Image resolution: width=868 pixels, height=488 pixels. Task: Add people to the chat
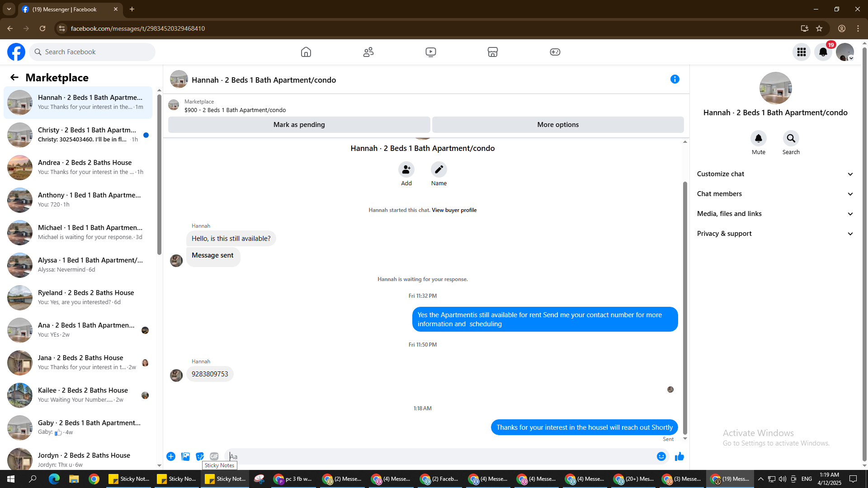pyautogui.click(x=406, y=169)
